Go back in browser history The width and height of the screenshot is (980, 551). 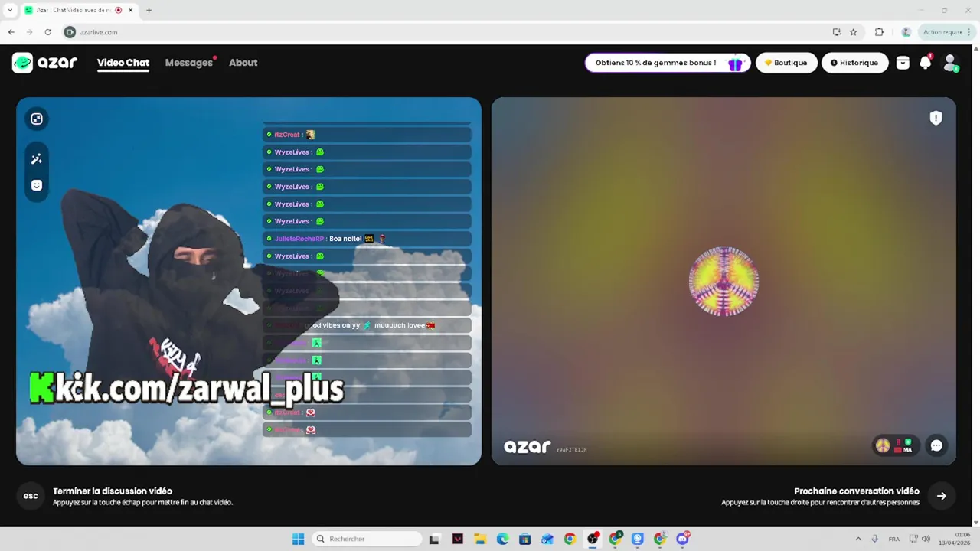tap(11, 32)
